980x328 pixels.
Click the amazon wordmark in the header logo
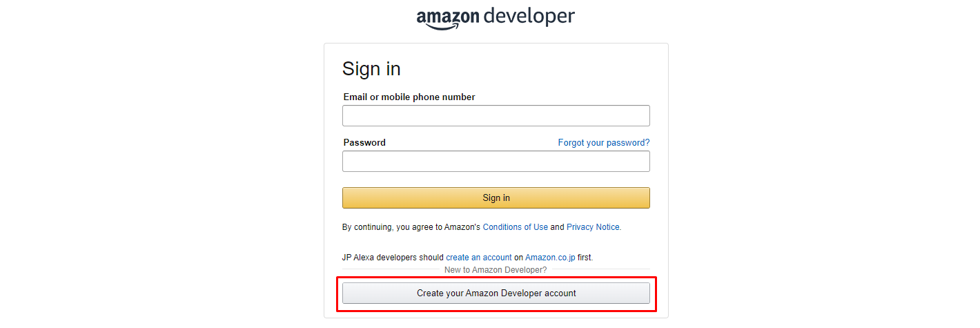tap(446, 15)
